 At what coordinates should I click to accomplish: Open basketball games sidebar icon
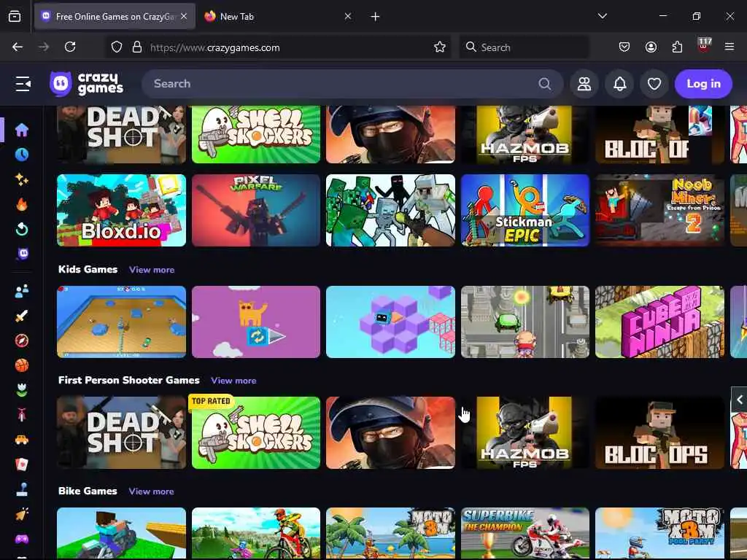coord(22,365)
